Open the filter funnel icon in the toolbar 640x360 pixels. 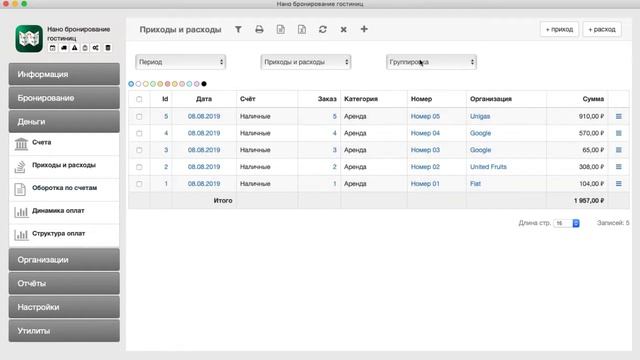pyautogui.click(x=238, y=29)
